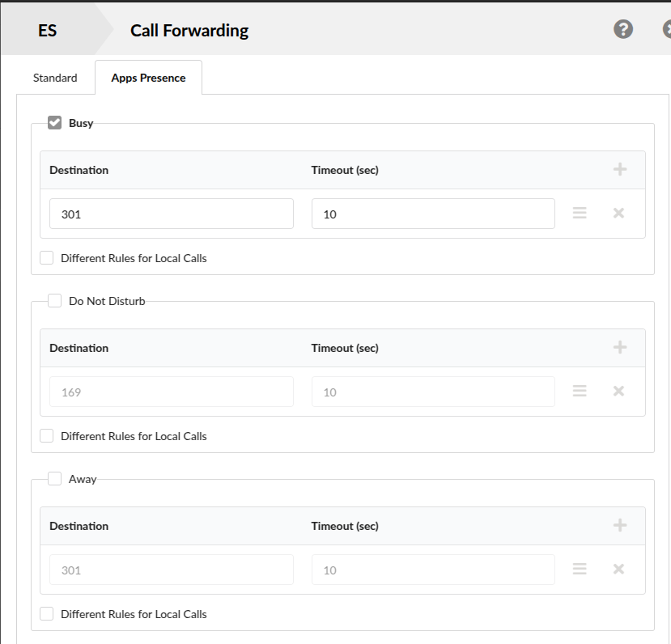Click the Do Not Disturb destination field 169
This screenshot has height=644, width=671.
(171, 392)
